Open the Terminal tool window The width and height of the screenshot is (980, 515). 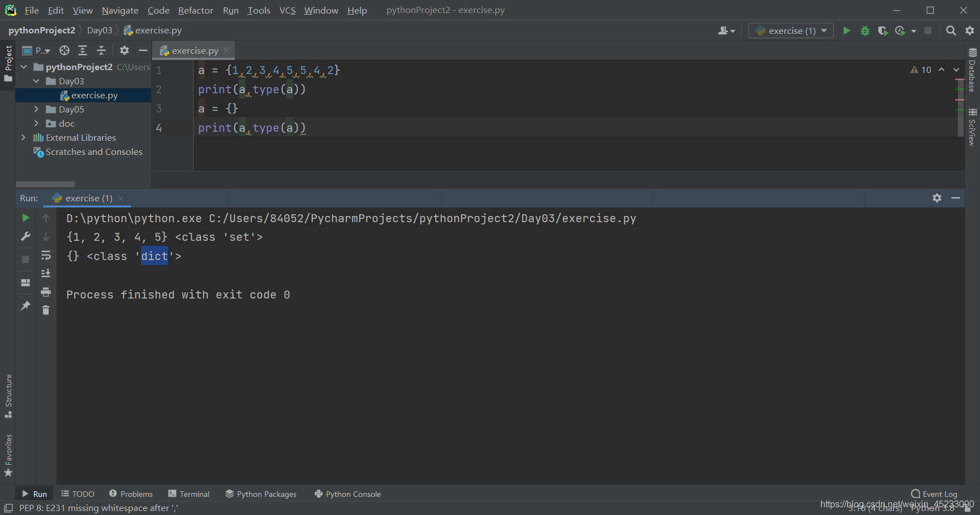coord(189,494)
